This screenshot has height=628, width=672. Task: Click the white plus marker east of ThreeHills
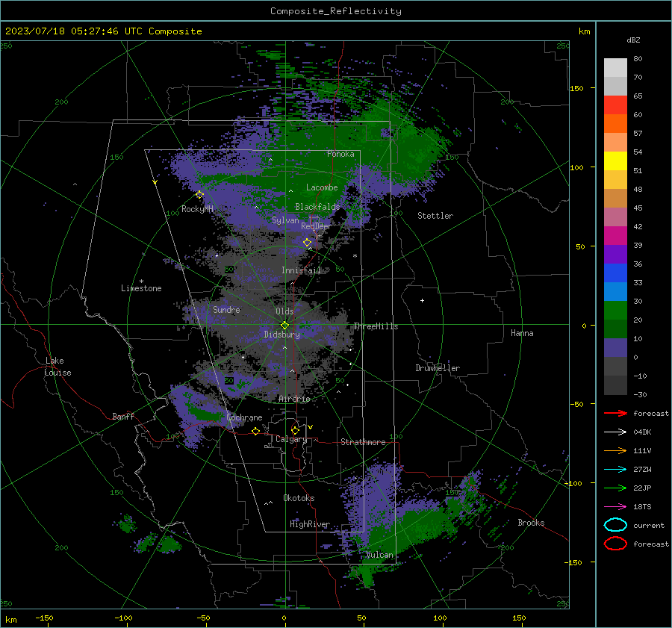[x=422, y=300]
